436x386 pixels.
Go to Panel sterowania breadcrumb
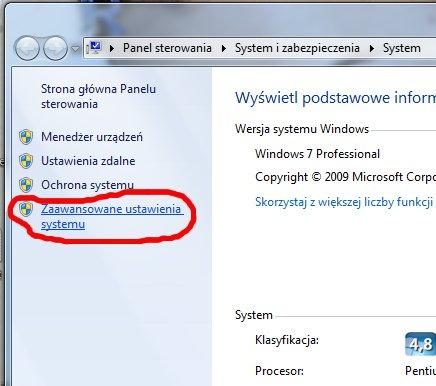(x=167, y=48)
